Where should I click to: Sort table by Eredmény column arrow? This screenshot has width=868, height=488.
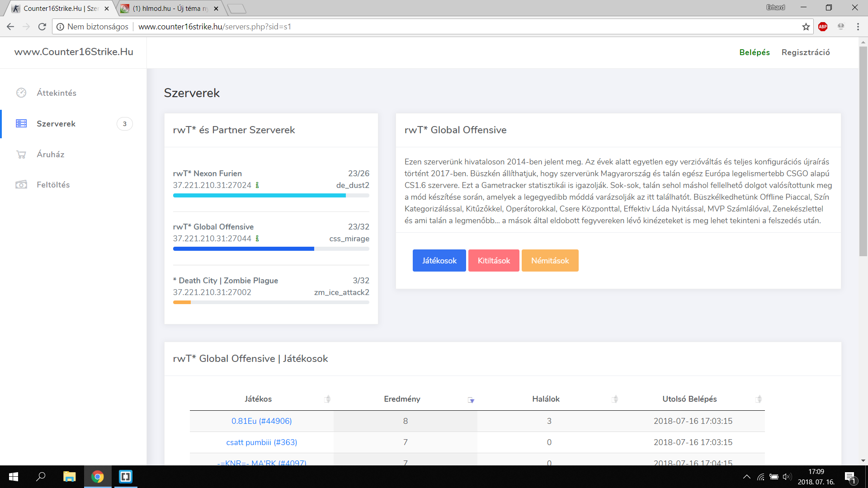tap(471, 400)
